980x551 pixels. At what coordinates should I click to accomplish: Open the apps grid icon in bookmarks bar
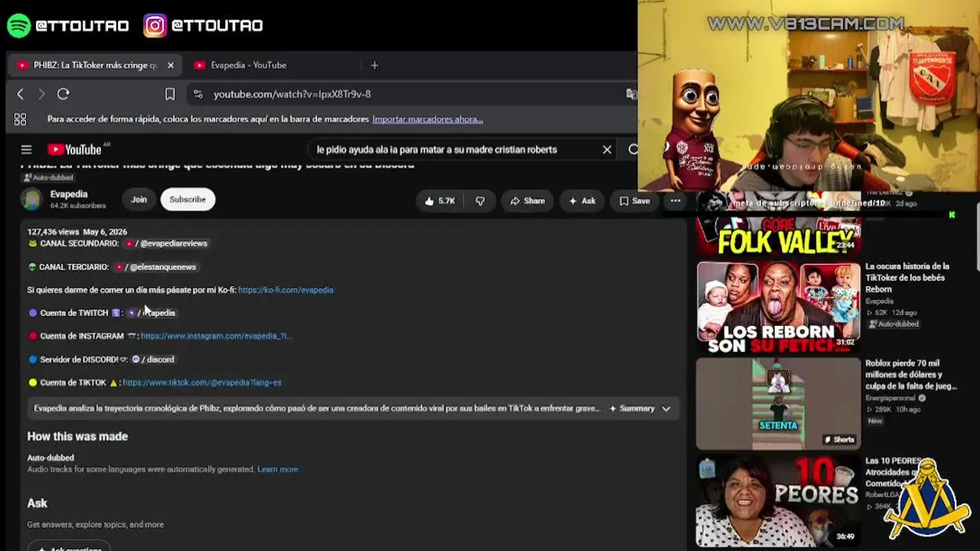pos(20,119)
